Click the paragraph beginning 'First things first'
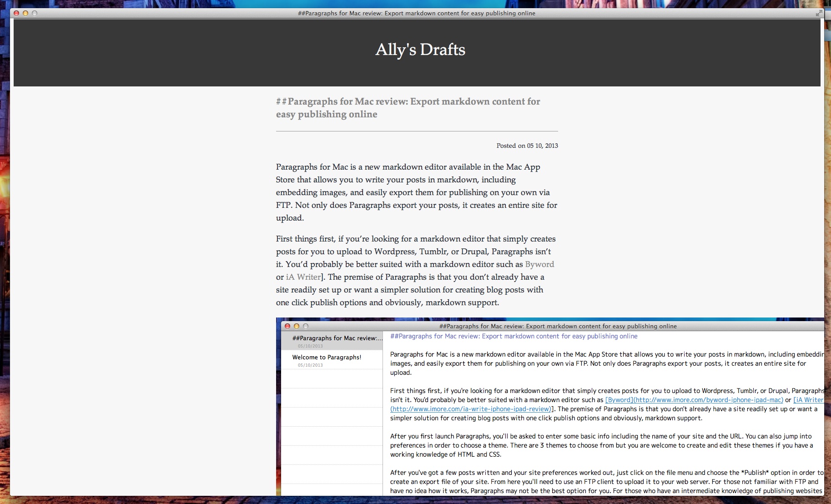Image resolution: width=831 pixels, height=504 pixels. coord(417,271)
